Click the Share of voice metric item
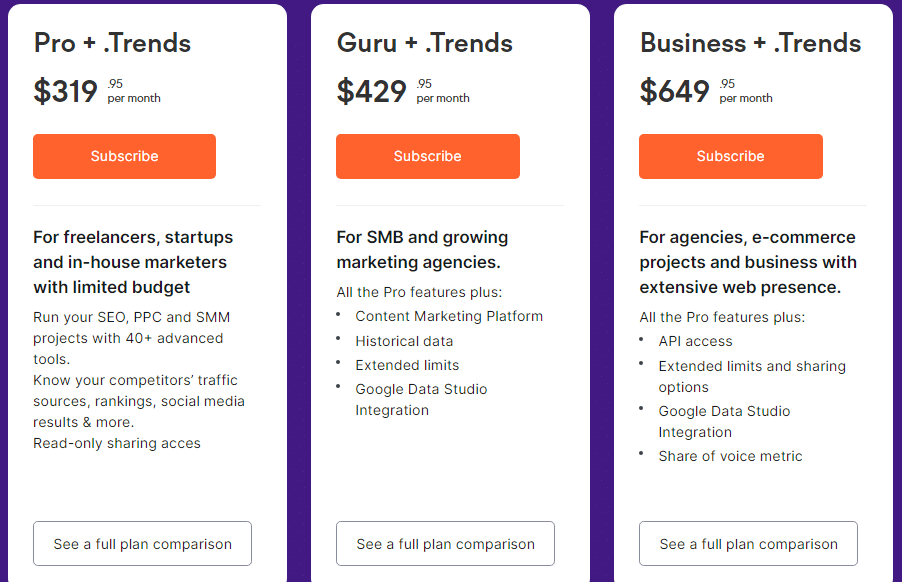Image resolution: width=902 pixels, height=582 pixels. pos(730,456)
